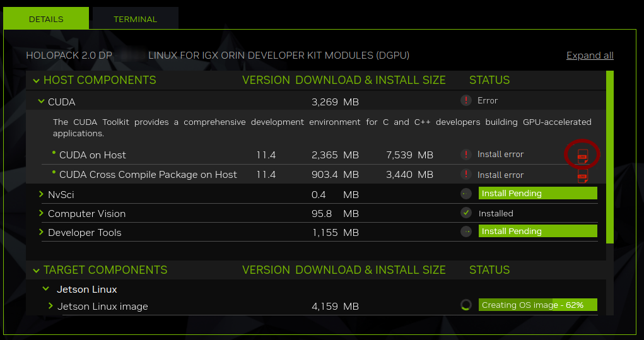The height and width of the screenshot is (340, 644).
Task: Click the Developer Tools pending status icon
Action: pos(465,232)
